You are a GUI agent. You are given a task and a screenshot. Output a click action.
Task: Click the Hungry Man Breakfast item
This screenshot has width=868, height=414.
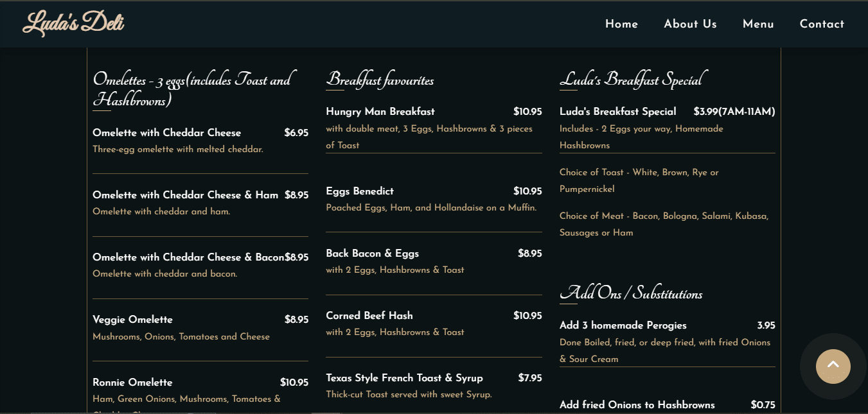tap(380, 112)
